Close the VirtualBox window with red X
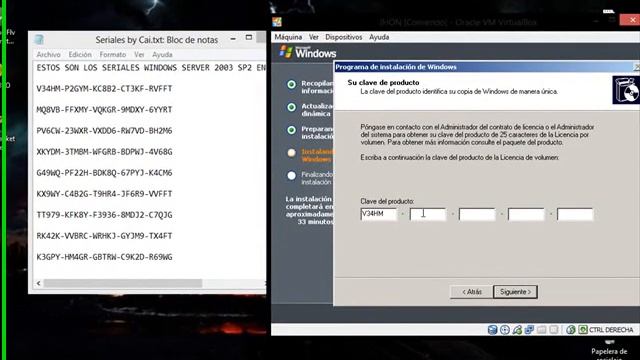640x360 pixels. [x=630, y=20]
